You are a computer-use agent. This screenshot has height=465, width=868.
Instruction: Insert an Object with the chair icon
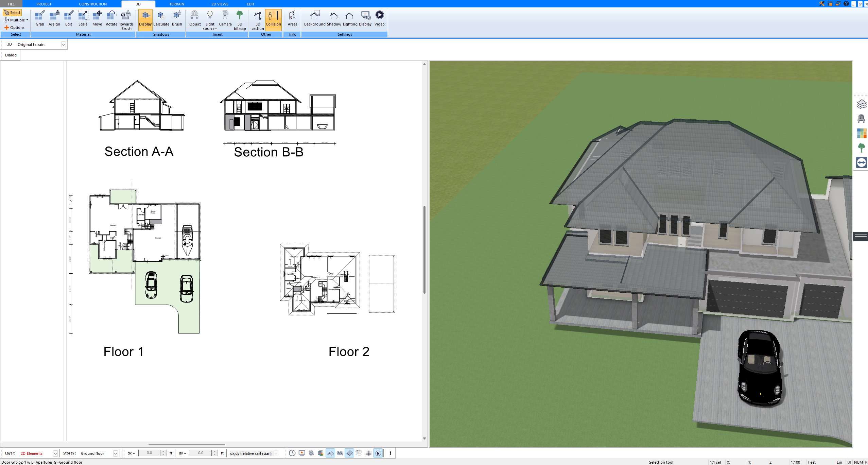click(x=195, y=18)
